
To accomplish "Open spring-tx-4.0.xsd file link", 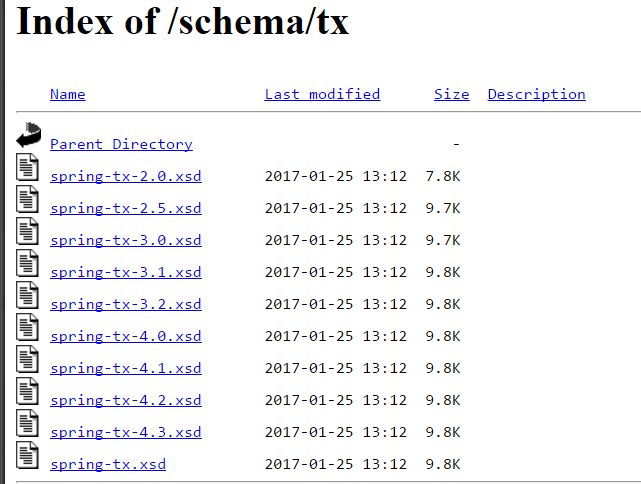I will [125, 336].
